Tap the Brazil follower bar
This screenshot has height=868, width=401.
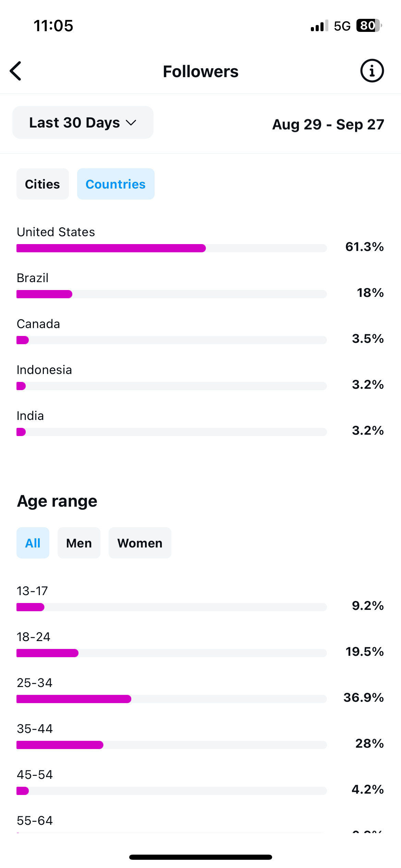coord(171,294)
